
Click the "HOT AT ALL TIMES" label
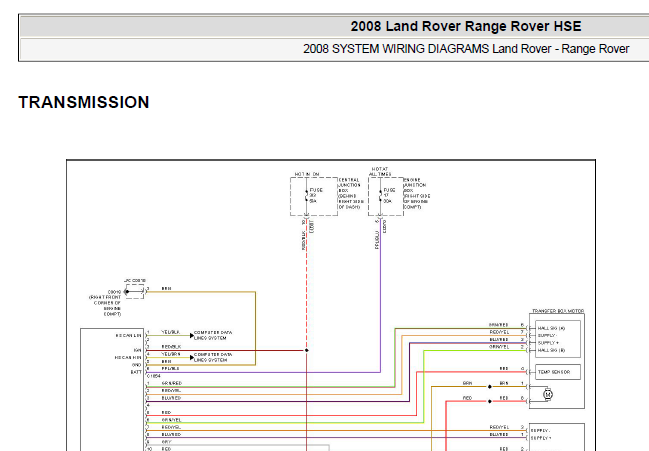[380, 171]
